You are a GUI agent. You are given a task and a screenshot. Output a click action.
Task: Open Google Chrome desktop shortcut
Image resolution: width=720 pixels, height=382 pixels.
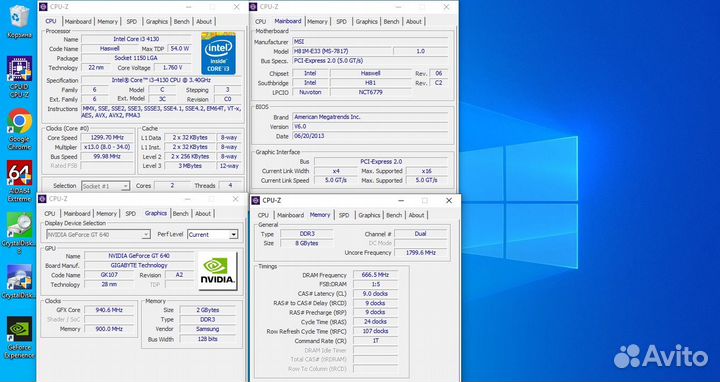tap(19, 129)
